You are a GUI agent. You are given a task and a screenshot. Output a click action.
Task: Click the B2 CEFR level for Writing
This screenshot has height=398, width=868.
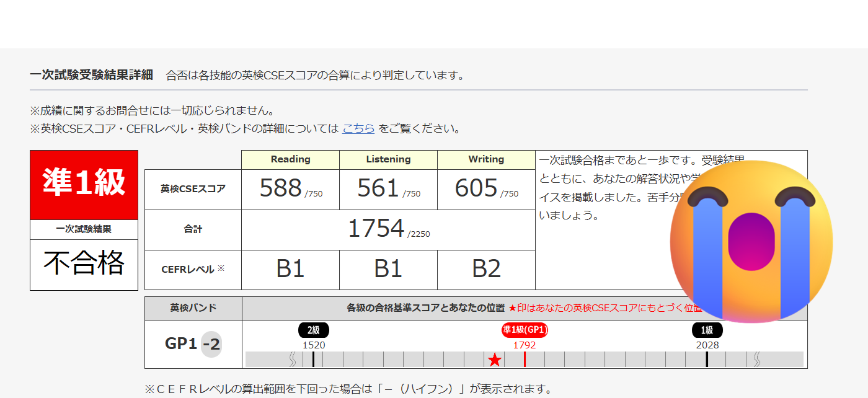tap(486, 269)
